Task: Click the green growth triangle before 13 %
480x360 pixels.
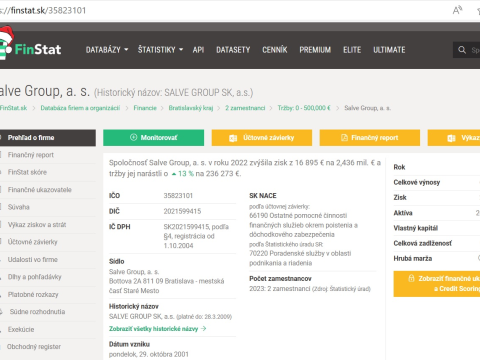Action: (x=174, y=174)
